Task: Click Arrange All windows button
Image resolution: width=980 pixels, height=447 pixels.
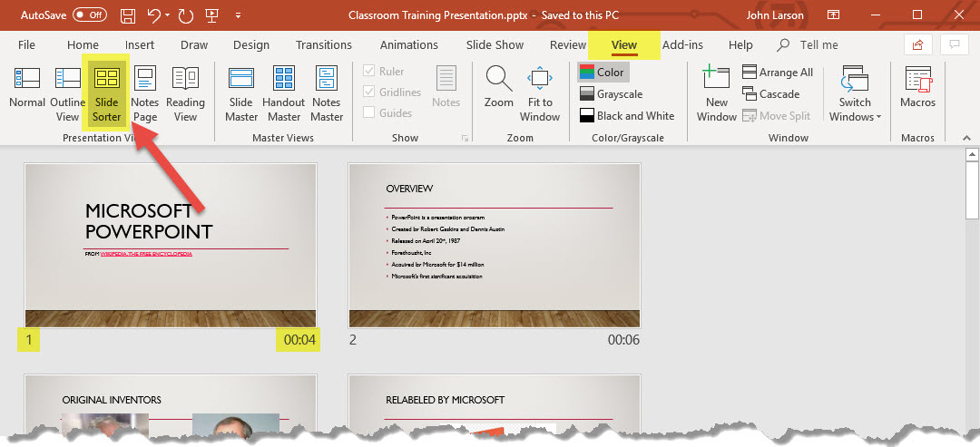Action: point(778,73)
